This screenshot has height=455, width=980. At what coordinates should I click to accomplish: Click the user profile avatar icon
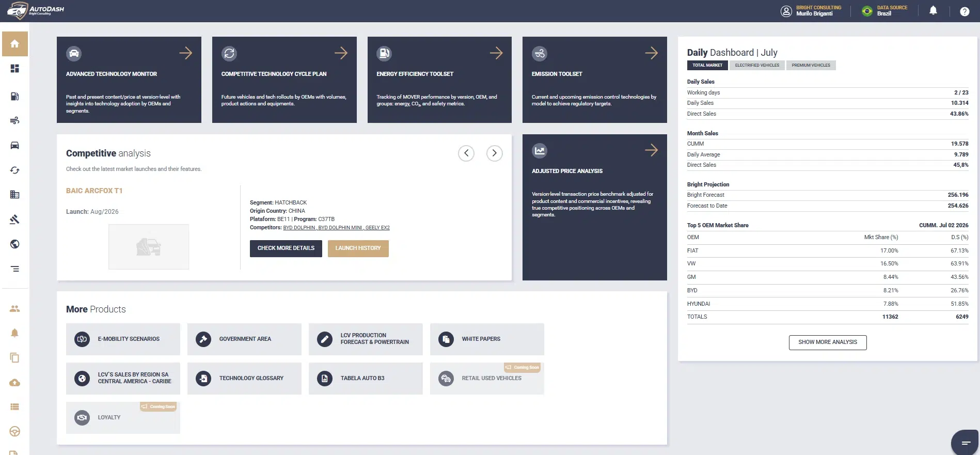click(x=786, y=11)
